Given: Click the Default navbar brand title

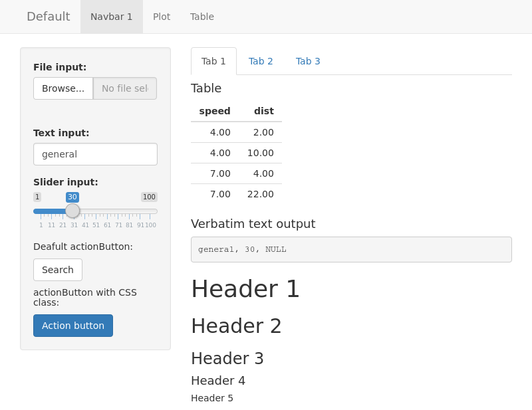Looking at the screenshot, I should pos(48,17).
